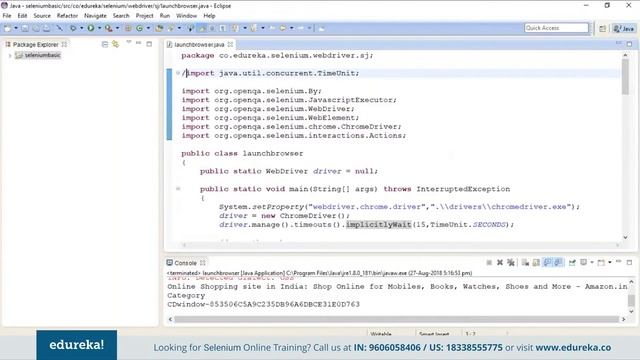Click Terminate square icon in Console

(x=489, y=262)
